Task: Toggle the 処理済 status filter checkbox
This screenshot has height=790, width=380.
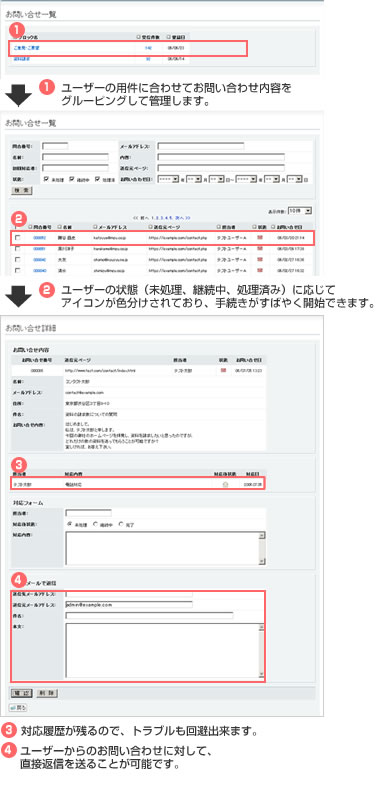Action: pyautogui.click(x=98, y=179)
